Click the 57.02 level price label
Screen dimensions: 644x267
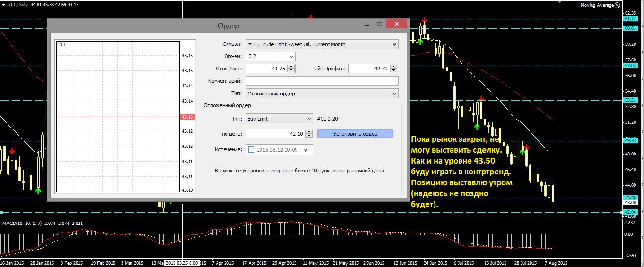pos(630,66)
